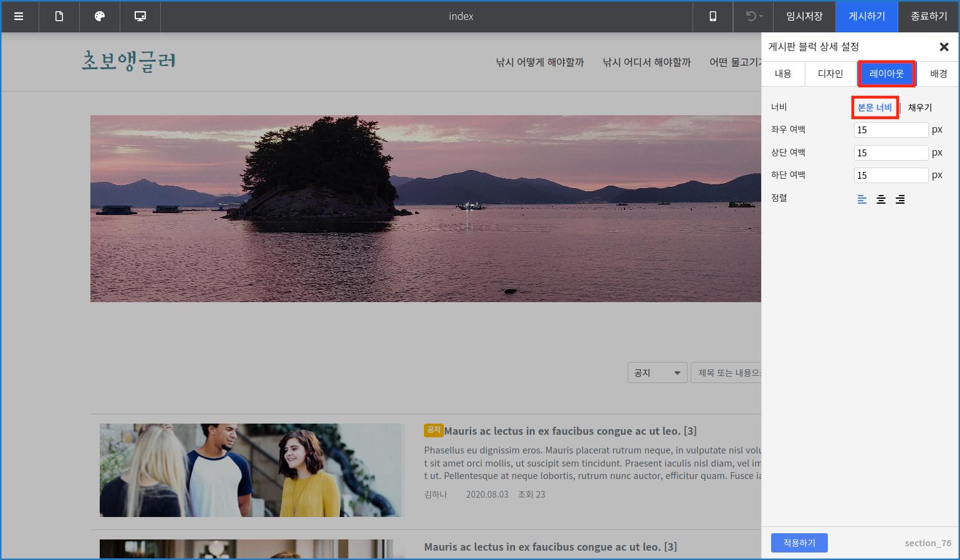
Task: Open the 배경 tab
Action: tap(938, 74)
